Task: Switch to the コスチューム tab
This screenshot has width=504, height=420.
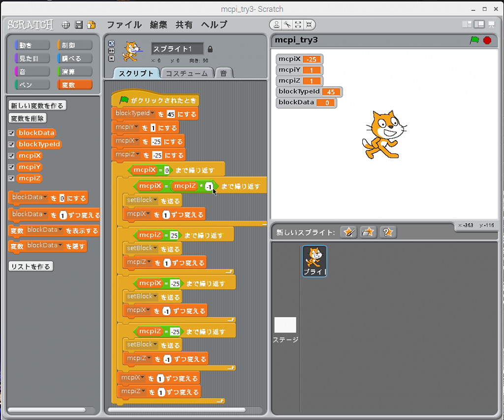Action: point(187,73)
